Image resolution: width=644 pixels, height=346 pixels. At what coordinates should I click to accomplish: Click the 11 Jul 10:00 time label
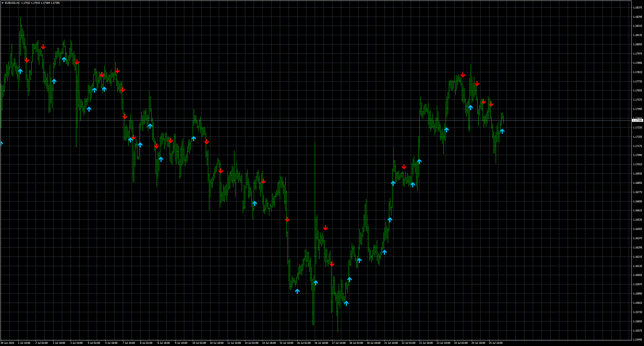pos(234,343)
